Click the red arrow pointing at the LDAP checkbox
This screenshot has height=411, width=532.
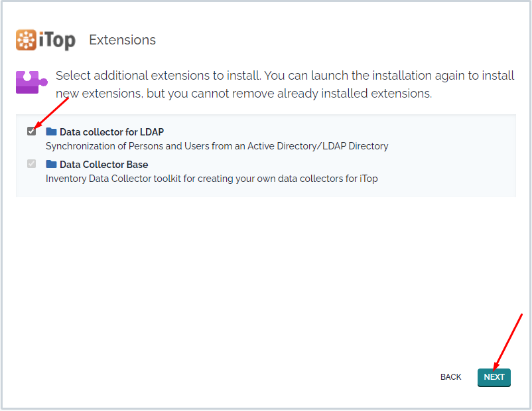(52, 112)
